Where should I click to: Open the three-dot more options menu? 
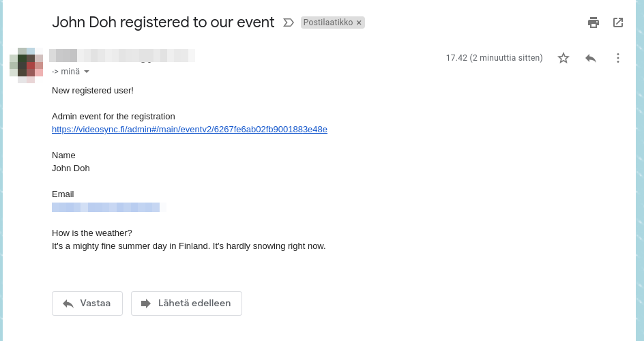(618, 58)
